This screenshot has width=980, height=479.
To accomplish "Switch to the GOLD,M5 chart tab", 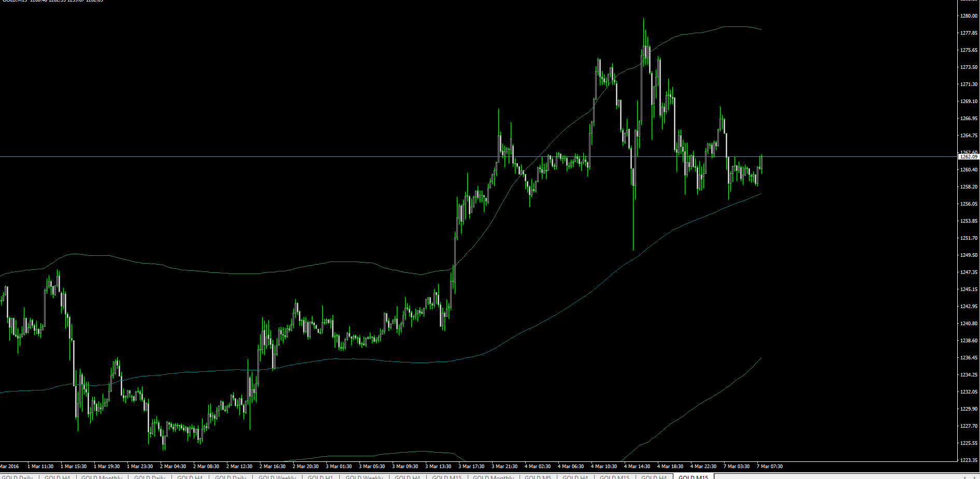I will [538, 477].
